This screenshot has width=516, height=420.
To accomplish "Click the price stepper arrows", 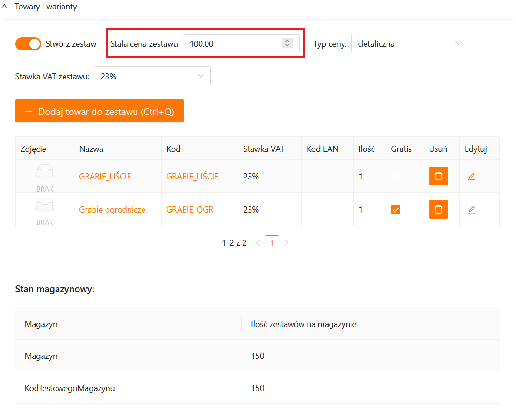I will [287, 43].
